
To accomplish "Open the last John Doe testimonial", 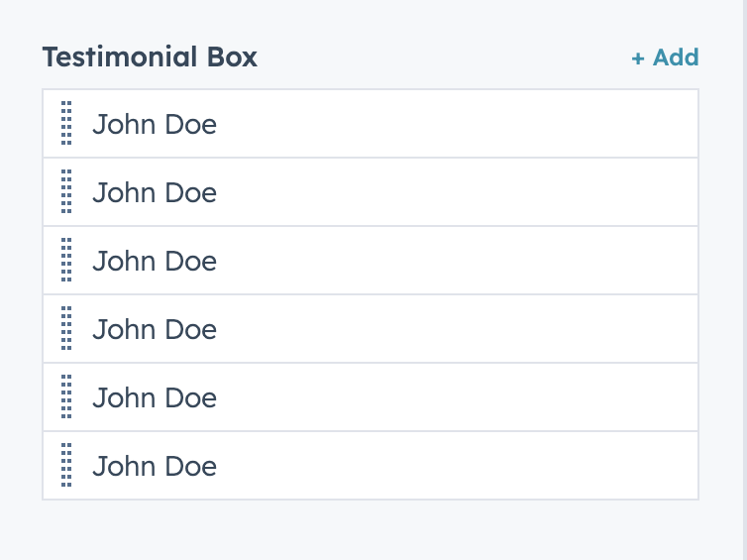I will click(155, 467).
